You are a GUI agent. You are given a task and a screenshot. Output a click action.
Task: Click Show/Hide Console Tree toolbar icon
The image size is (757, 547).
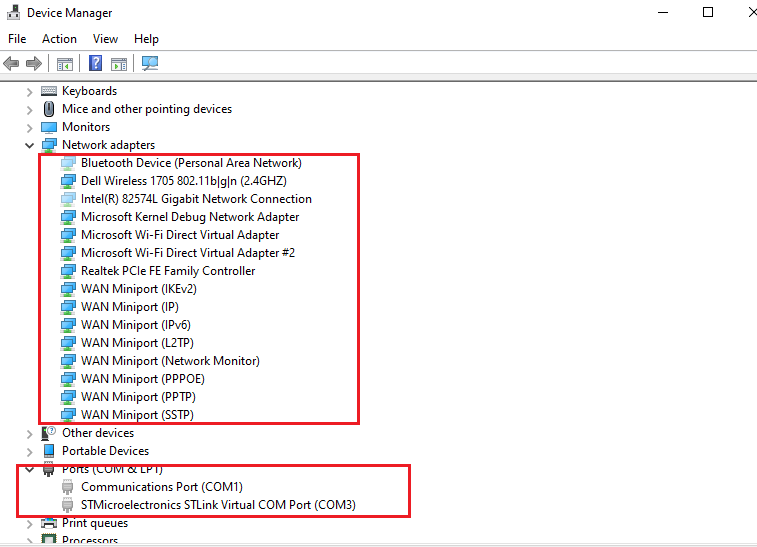click(65, 64)
